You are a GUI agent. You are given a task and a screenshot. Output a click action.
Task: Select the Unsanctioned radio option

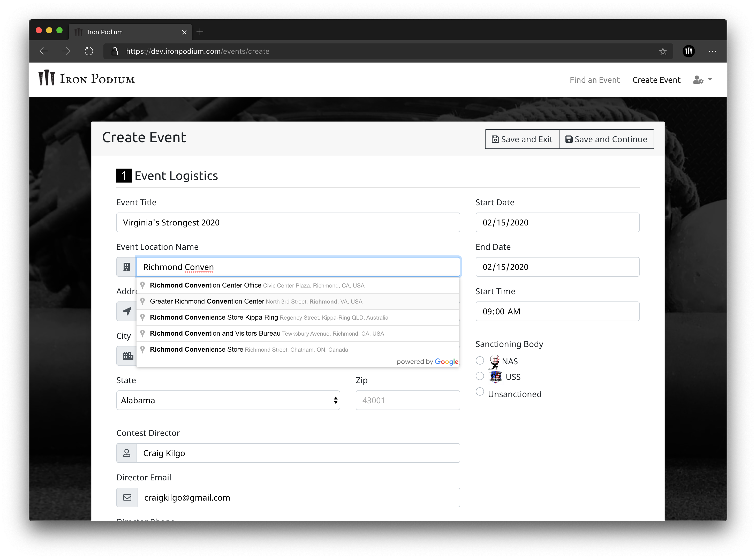(480, 392)
